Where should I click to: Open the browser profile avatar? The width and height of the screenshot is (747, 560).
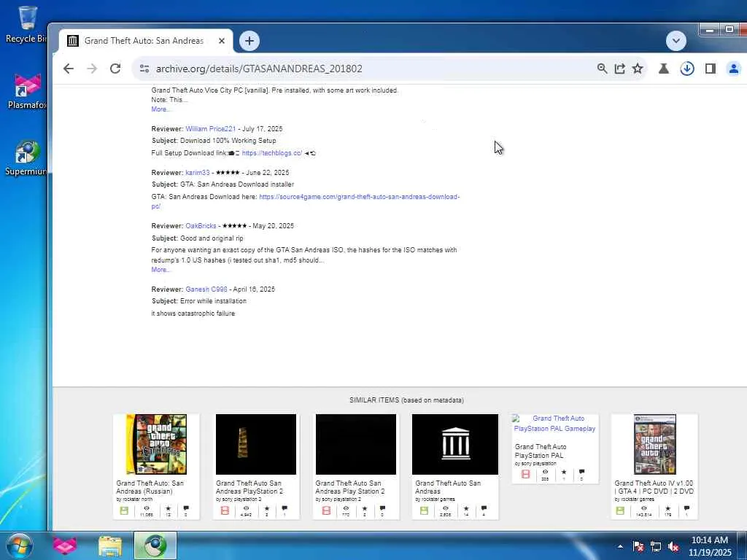pos(734,69)
